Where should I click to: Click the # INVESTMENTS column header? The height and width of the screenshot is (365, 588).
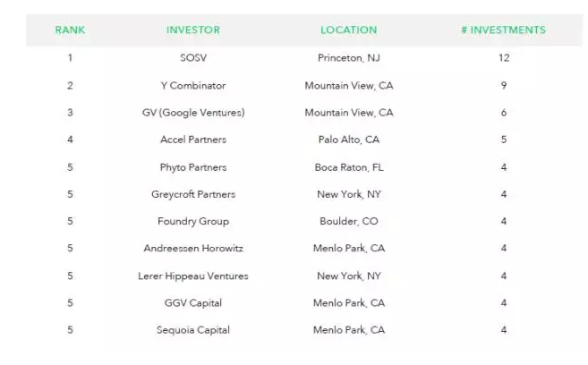tap(504, 30)
